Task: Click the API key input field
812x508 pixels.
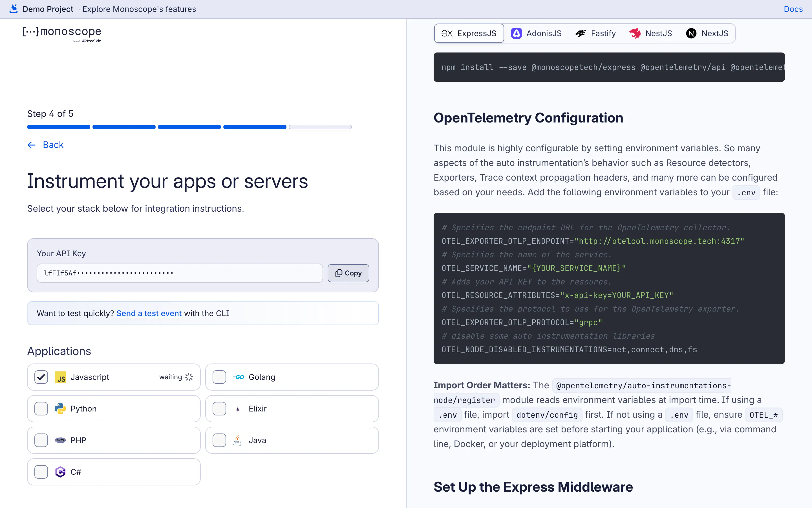Action: [180, 273]
